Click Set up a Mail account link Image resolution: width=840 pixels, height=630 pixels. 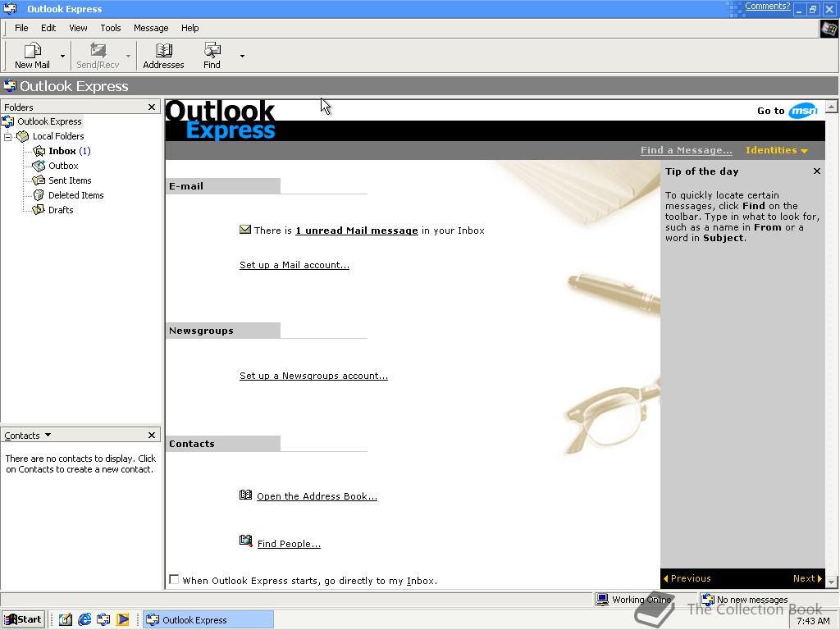point(294,265)
